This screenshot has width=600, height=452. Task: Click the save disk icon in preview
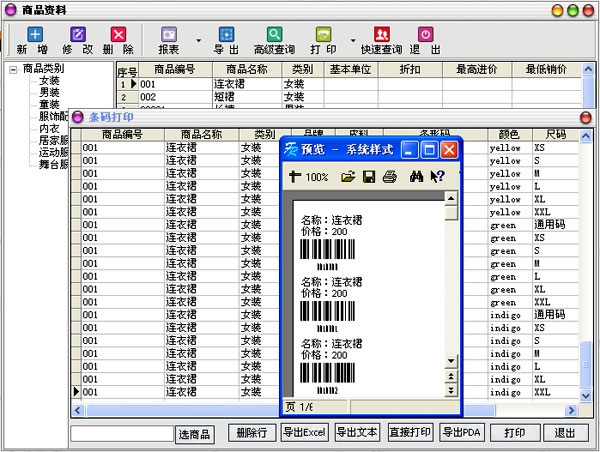click(x=369, y=177)
